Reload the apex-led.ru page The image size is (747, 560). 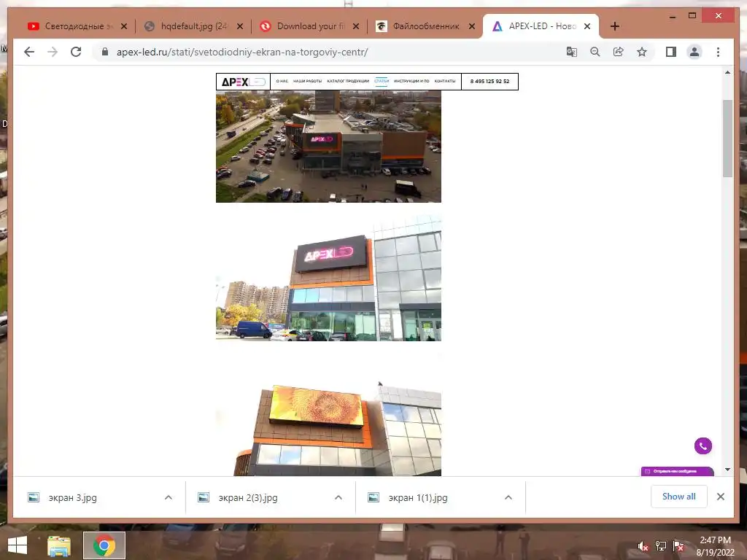tap(76, 52)
